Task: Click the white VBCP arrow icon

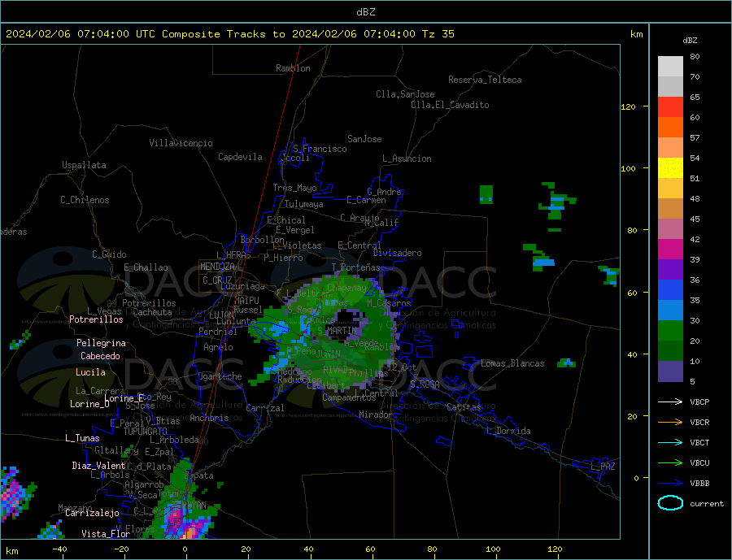Action: tap(670, 402)
